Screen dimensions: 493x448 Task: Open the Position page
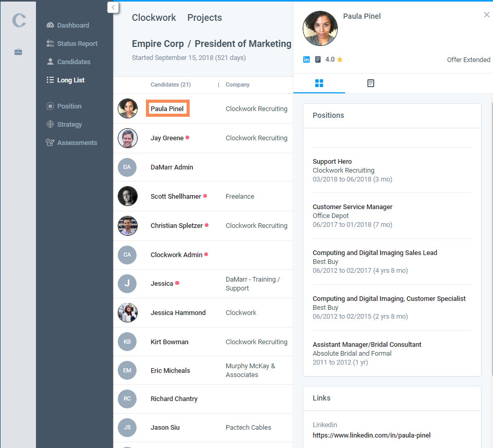pos(69,106)
